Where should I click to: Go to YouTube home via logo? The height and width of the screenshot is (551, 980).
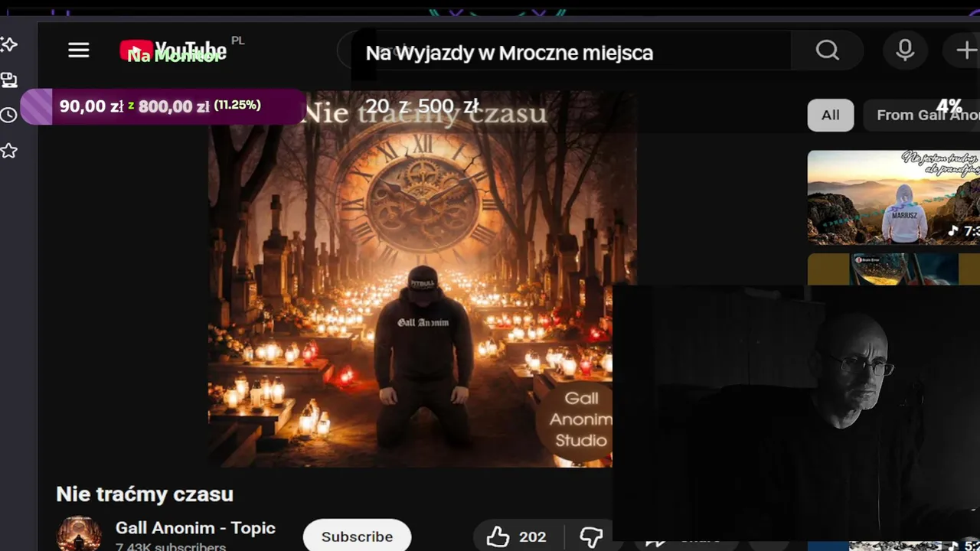click(174, 51)
